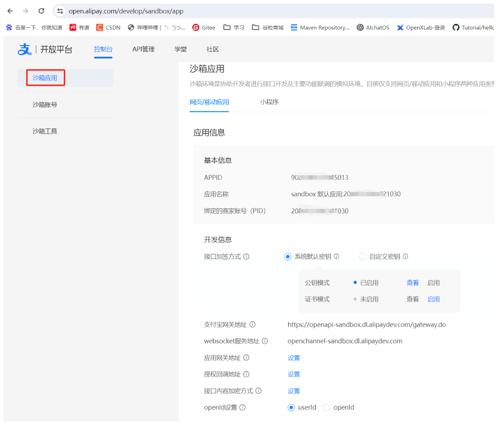This screenshot has height=426, width=504.
Task: Open the Youdao bookmark
Action: pos(79,28)
